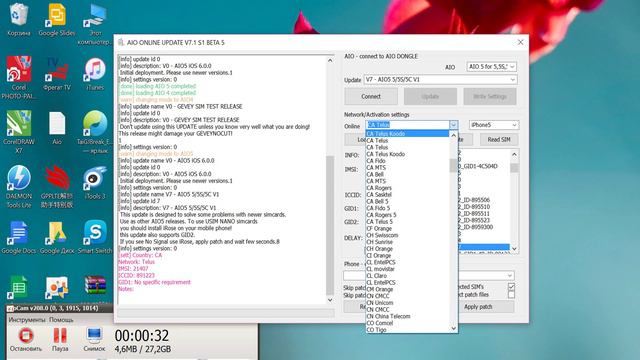640x360 pixels.
Task: Click log panel scroll-up arrow
Action: click(330, 60)
